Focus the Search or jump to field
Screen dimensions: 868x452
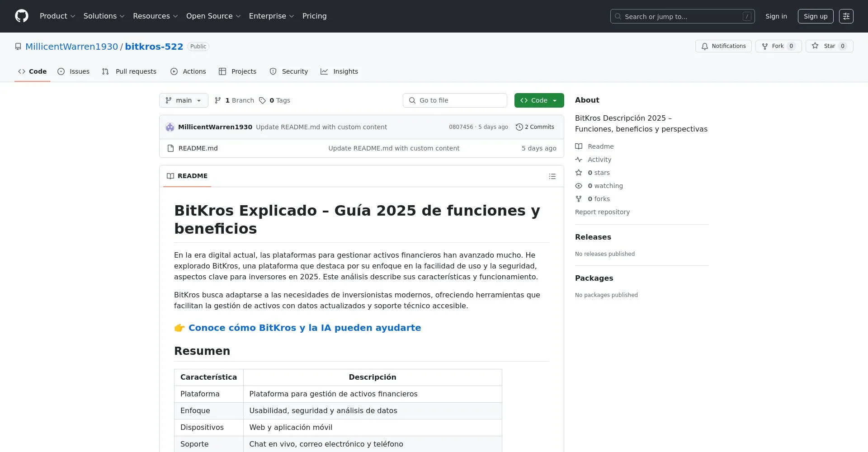coord(682,16)
